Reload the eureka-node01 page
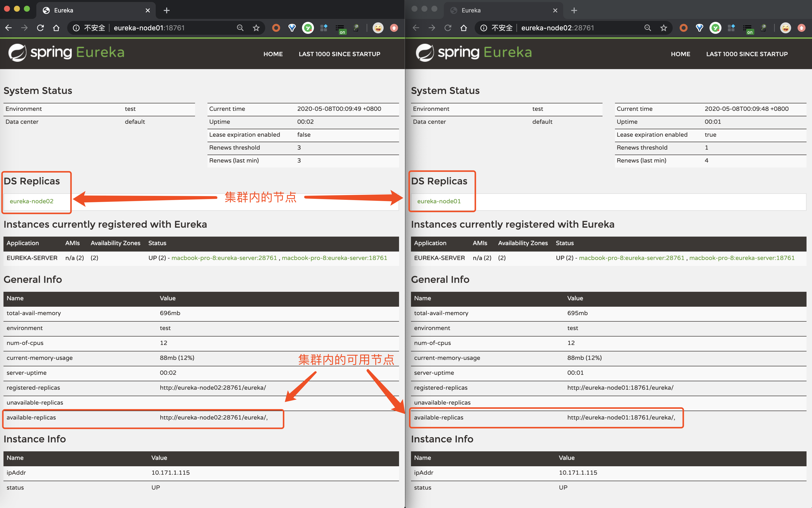Image resolution: width=812 pixels, height=508 pixels. click(x=40, y=28)
